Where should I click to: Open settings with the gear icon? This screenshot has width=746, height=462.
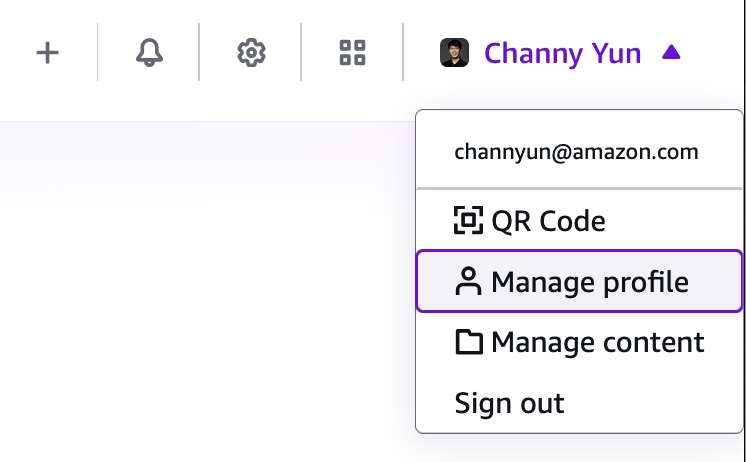(251, 52)
